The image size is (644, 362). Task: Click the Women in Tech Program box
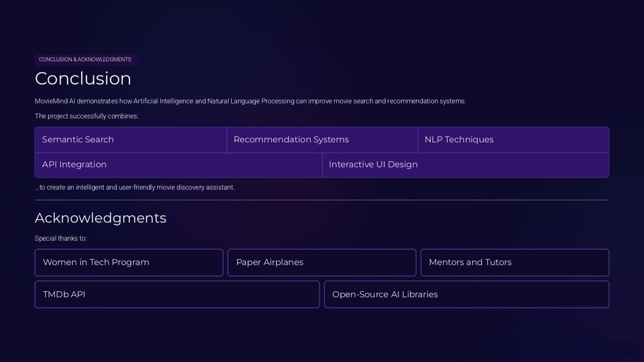(129, 262)
